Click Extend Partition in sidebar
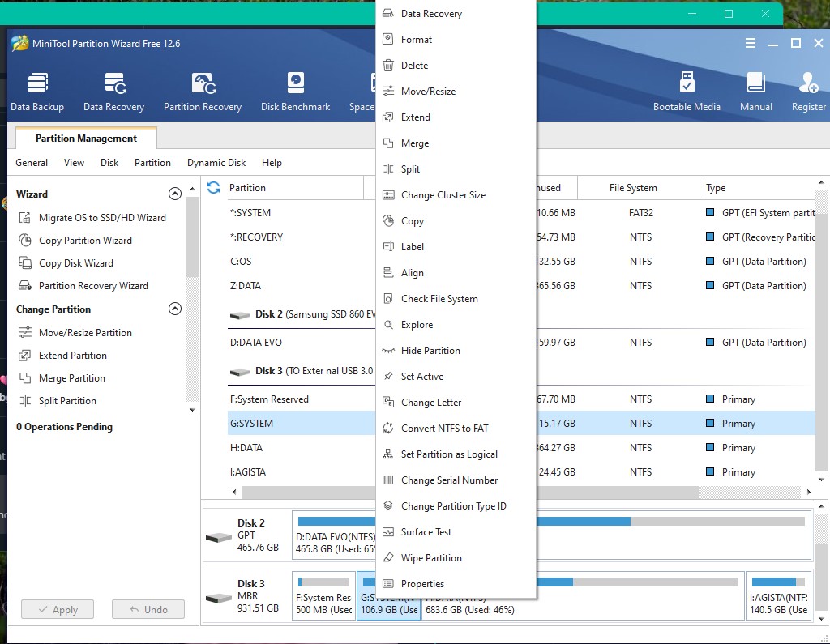The width and height of the screenshot is (830, 644). click(x=63, y=355)
